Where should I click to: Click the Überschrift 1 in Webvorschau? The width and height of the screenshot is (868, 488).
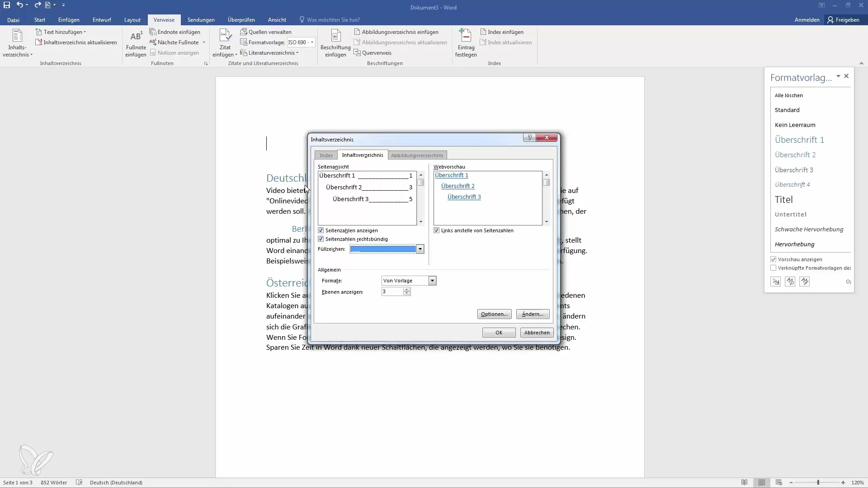[451, 175]
